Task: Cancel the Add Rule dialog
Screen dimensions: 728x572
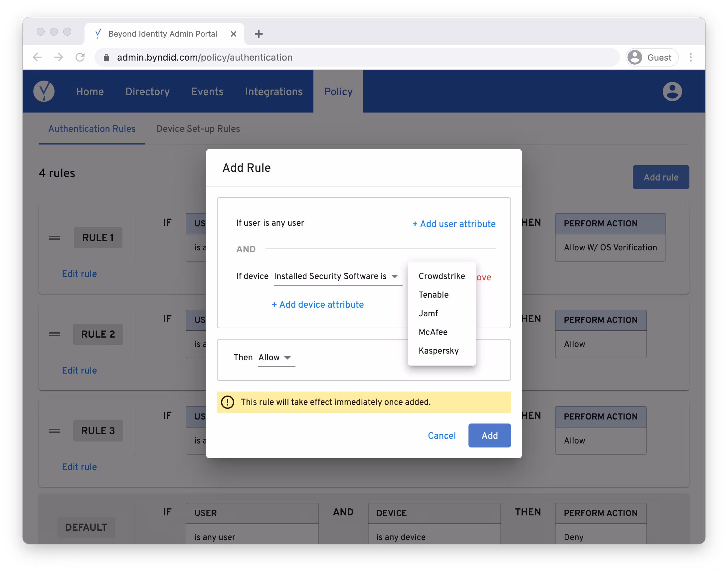Action: point(442,435)
